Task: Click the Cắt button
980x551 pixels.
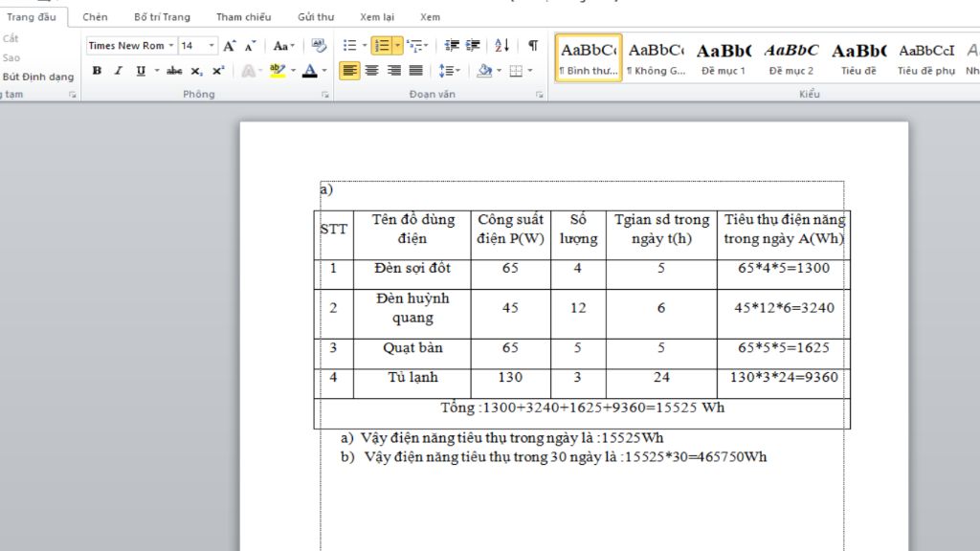Action: coord(10,38)
